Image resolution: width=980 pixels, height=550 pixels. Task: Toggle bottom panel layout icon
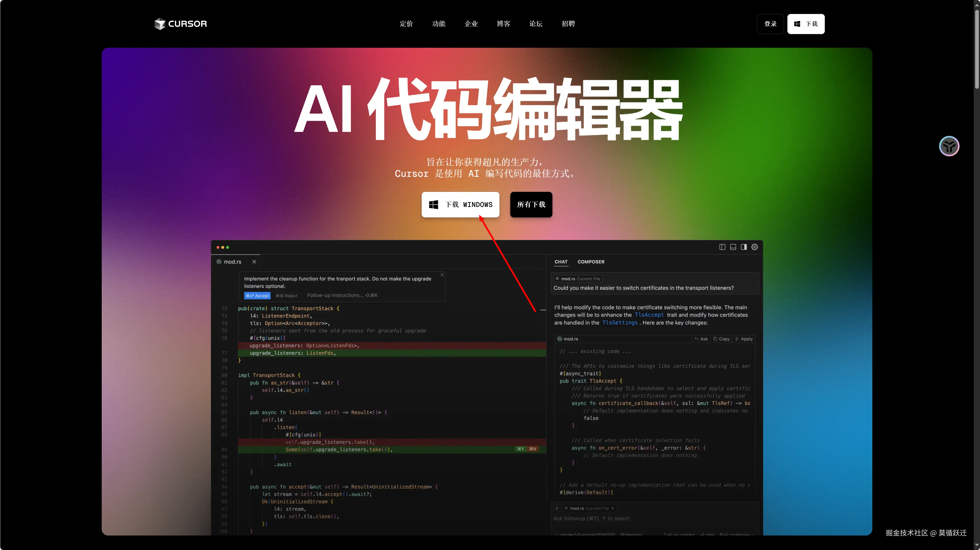click(x=733, y=247)
